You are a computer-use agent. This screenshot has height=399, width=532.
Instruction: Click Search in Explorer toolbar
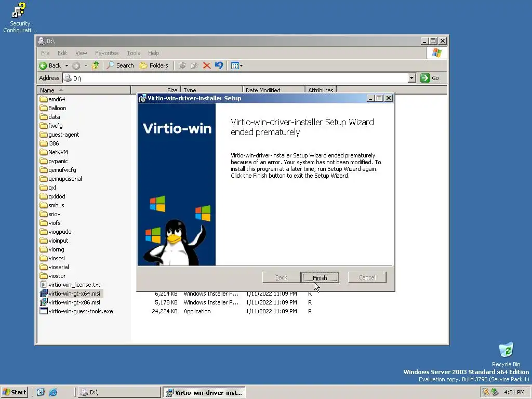(x=120, y=65)
